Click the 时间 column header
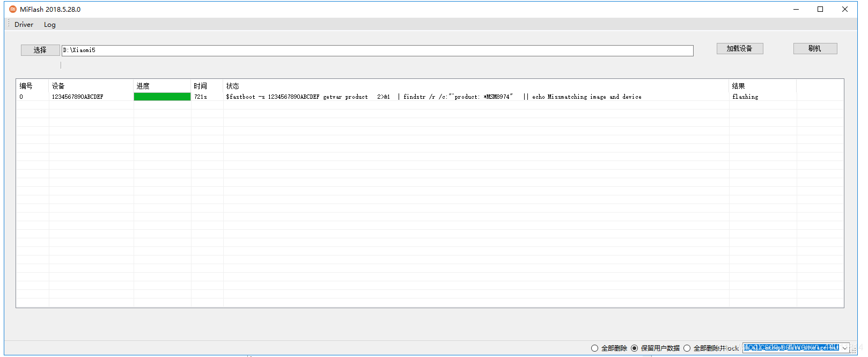 tap(207, 86)
